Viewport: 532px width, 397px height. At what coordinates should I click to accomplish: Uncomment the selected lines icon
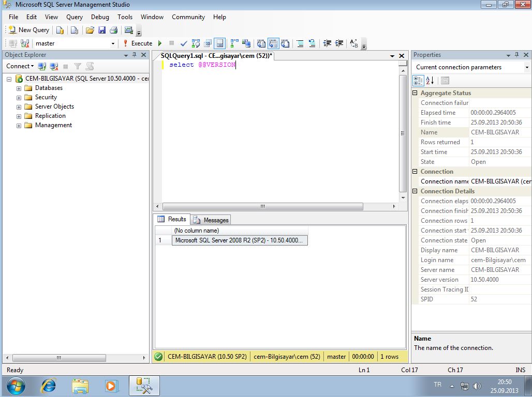[x=312, y=43]
